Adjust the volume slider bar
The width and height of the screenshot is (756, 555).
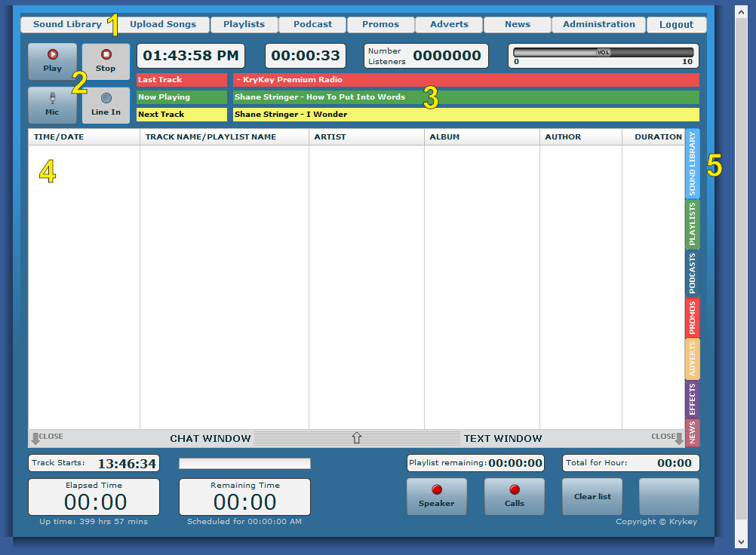[603, 53]
